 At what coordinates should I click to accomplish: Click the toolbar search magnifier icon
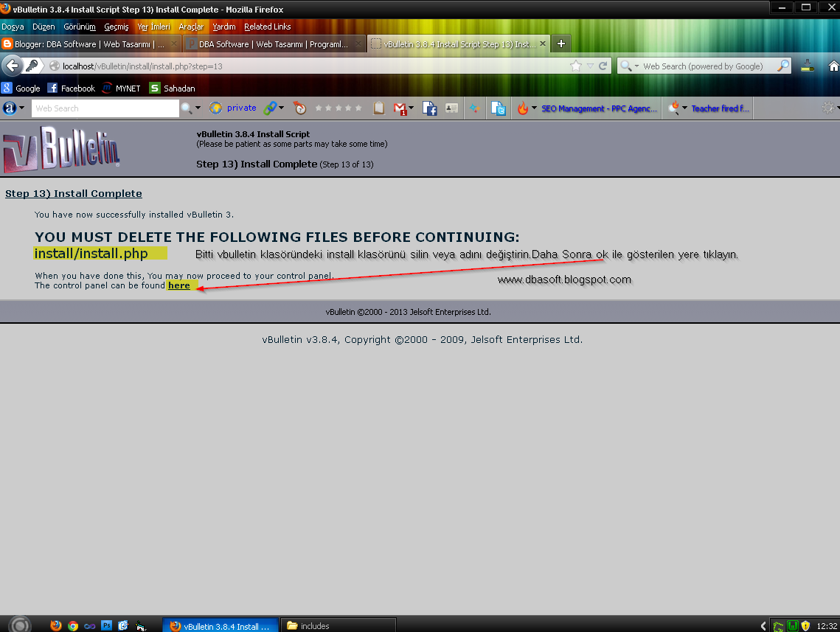click(x=187, y=108)
